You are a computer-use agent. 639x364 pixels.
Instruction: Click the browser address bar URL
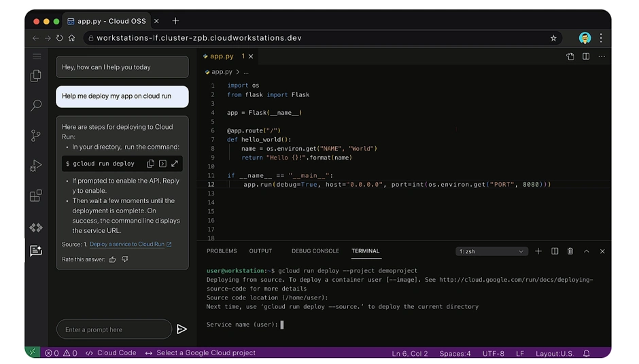click(199, 38)
